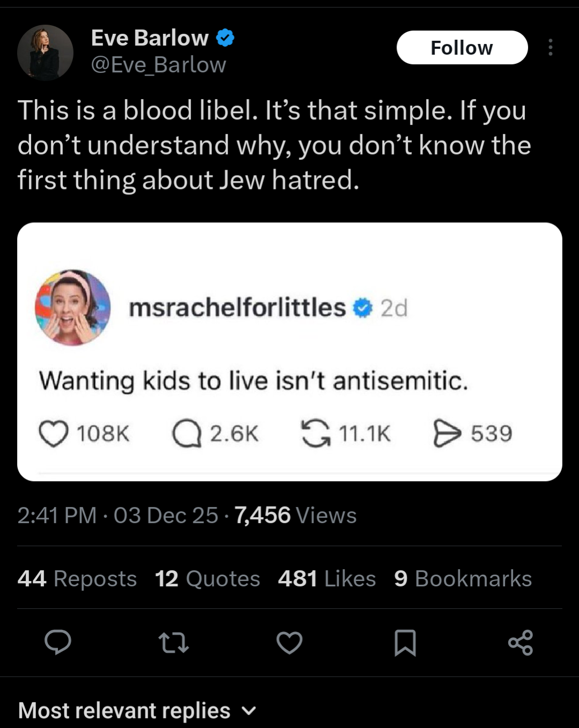Viewport: 579px width, 728px height.
Task: Repost this tweet using the repost icon
Action: tap(174, 643)
